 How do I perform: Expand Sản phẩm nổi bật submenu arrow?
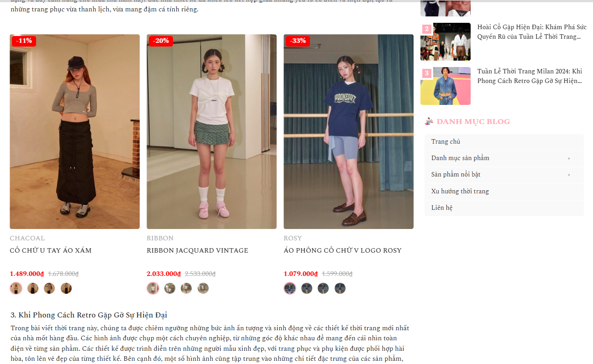pos(569,175)
